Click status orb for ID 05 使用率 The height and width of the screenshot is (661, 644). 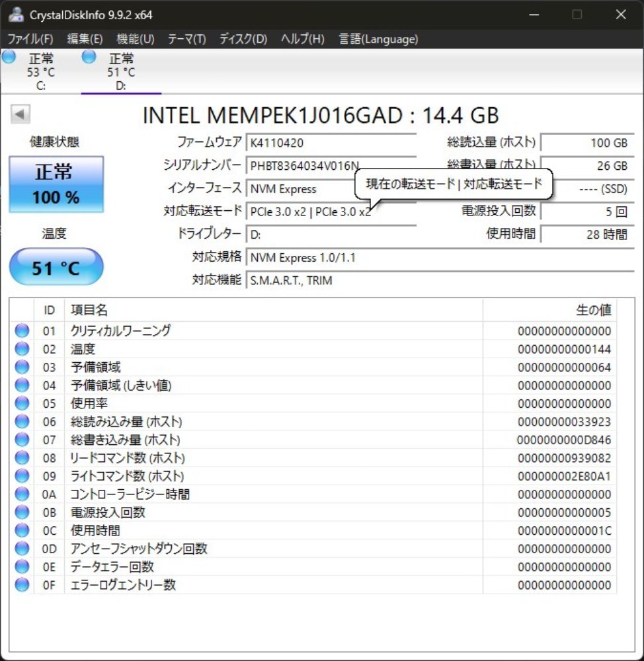[22, 403]
